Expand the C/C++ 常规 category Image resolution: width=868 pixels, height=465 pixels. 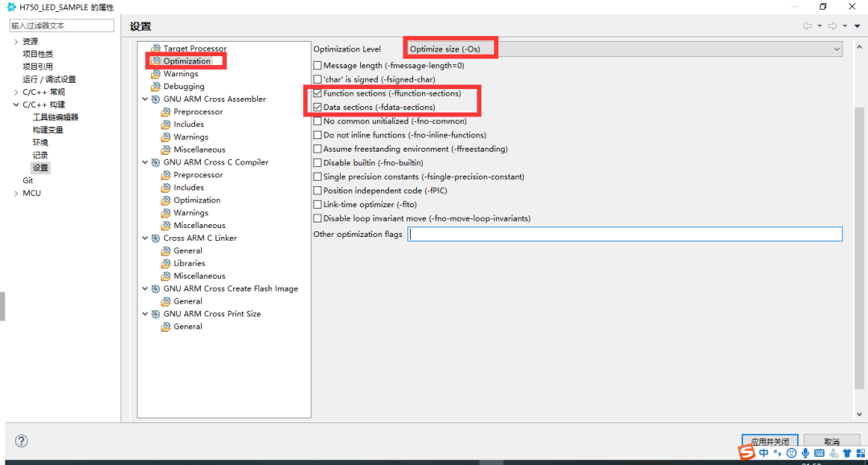click(16, 92)
